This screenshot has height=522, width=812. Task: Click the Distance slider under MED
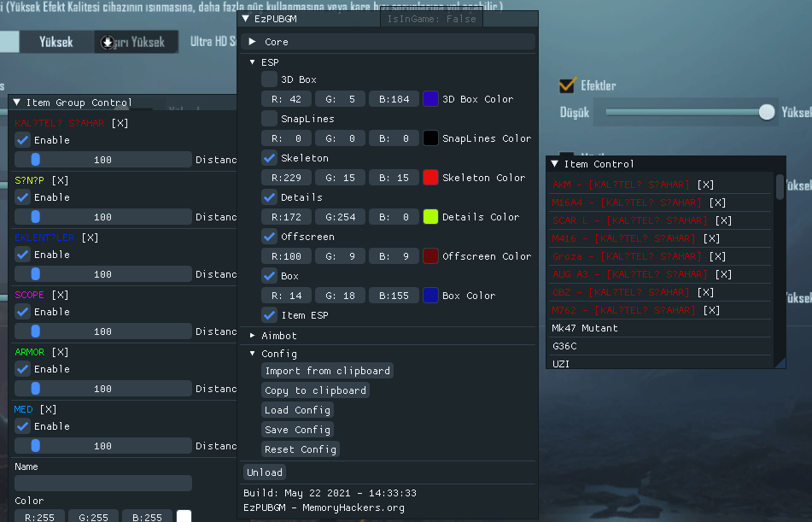point(103,446)
